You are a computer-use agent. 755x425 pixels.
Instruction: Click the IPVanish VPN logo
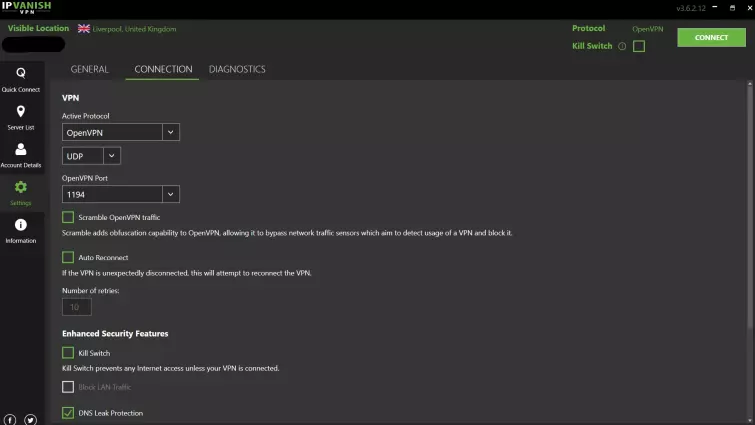coord(26,7)
